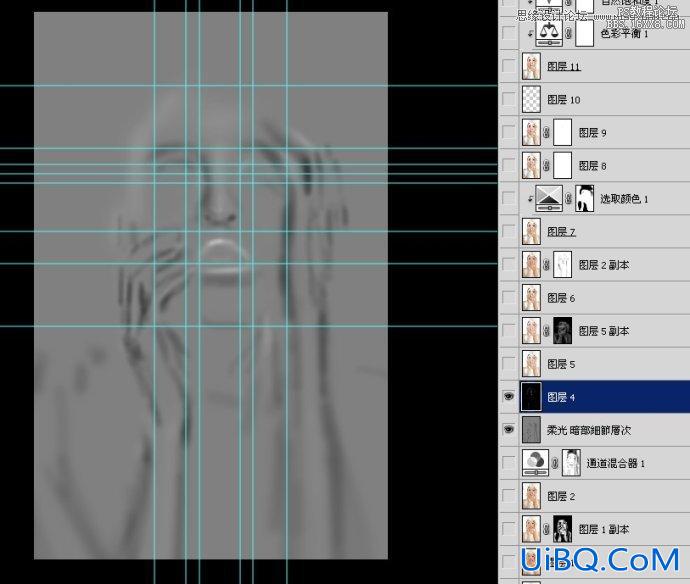
Task: Select the mask thumbnail of 图层 1 副本
Action: 562,529
